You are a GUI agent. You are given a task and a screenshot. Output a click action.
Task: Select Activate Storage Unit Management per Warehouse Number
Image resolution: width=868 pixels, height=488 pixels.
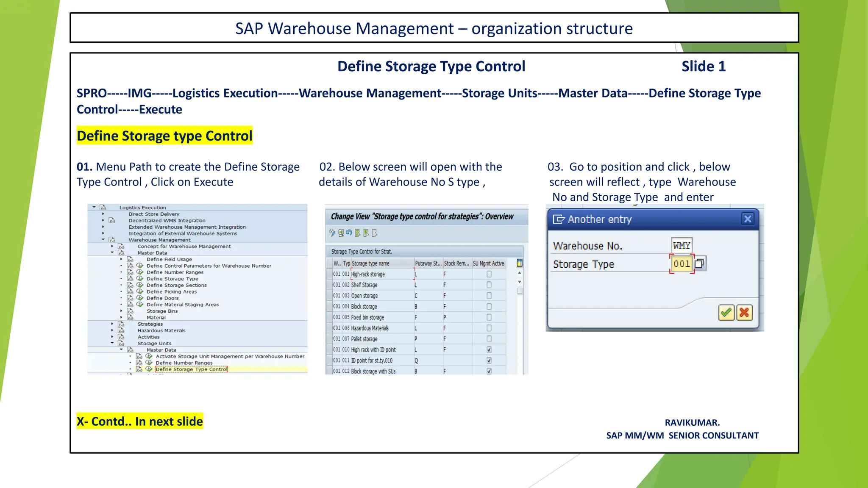tap(230, 356)
